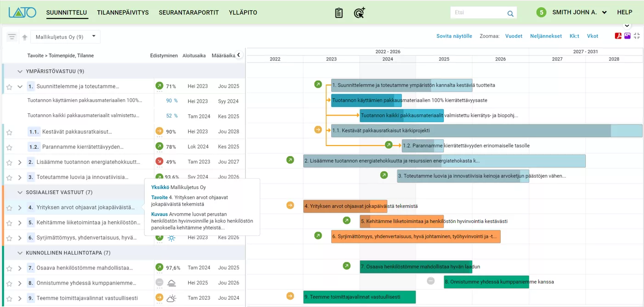Click the green notification badge 5
The height and width of the screenshot is (307, 644).
[542, 13]
